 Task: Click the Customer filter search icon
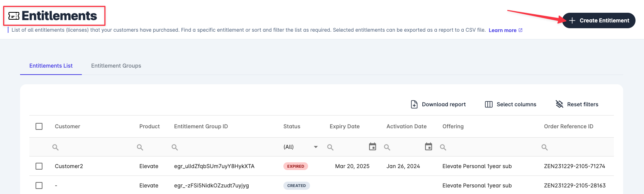56,147
